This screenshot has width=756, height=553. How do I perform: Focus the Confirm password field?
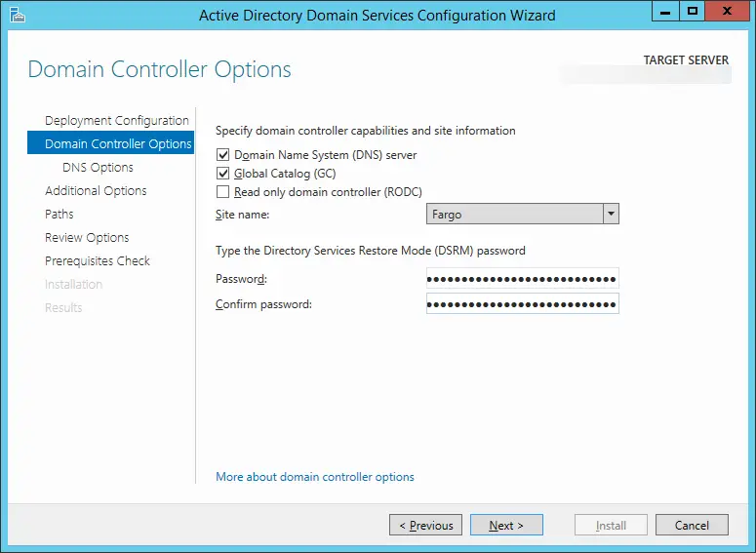point(523,303)
